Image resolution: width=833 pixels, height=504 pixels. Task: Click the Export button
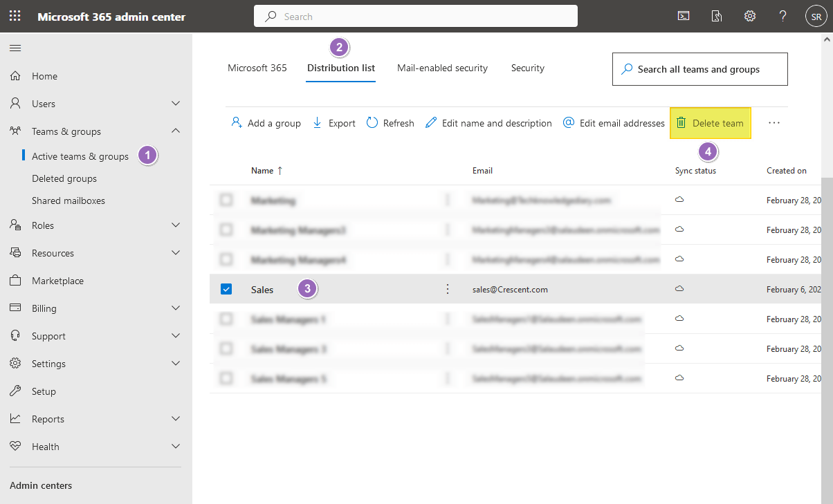coord(334,123)
